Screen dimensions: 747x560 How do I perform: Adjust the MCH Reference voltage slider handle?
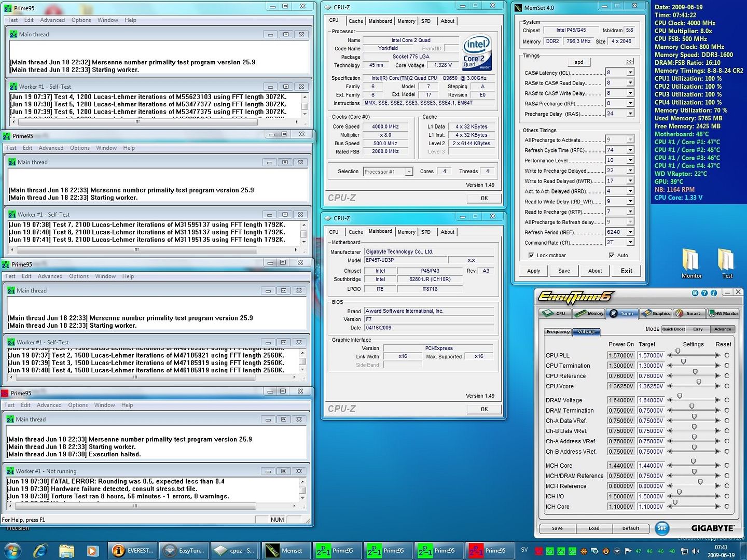click(700, 482)
